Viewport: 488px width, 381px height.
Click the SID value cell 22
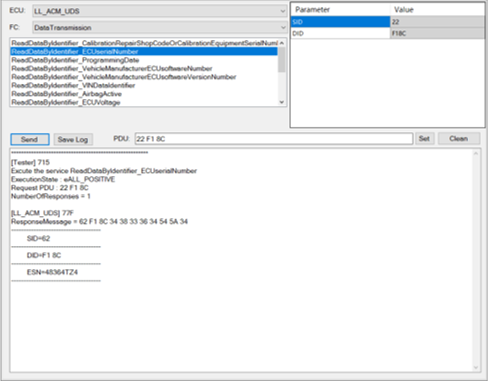point(437,22)
